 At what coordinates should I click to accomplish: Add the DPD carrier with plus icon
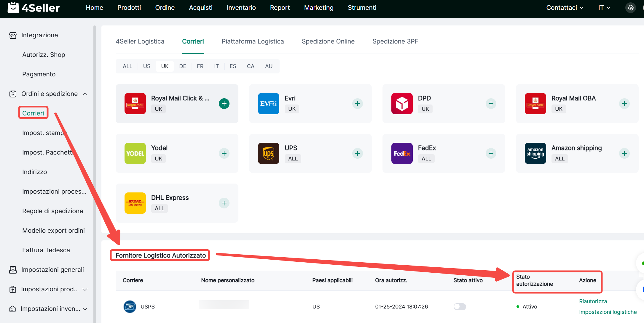click(x=491, y=104)
